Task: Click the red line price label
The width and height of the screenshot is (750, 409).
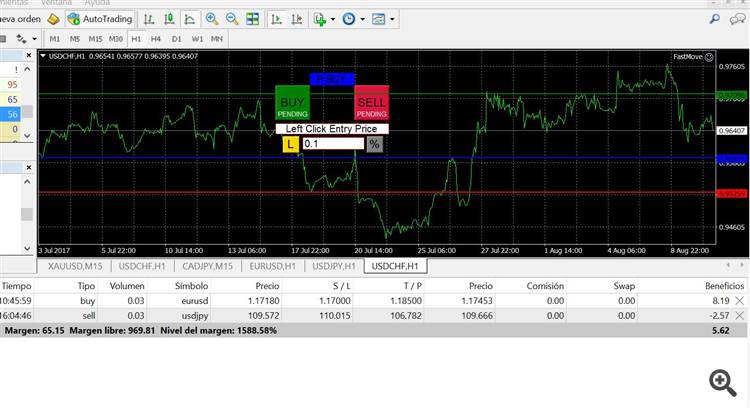Action: [732, 194]
